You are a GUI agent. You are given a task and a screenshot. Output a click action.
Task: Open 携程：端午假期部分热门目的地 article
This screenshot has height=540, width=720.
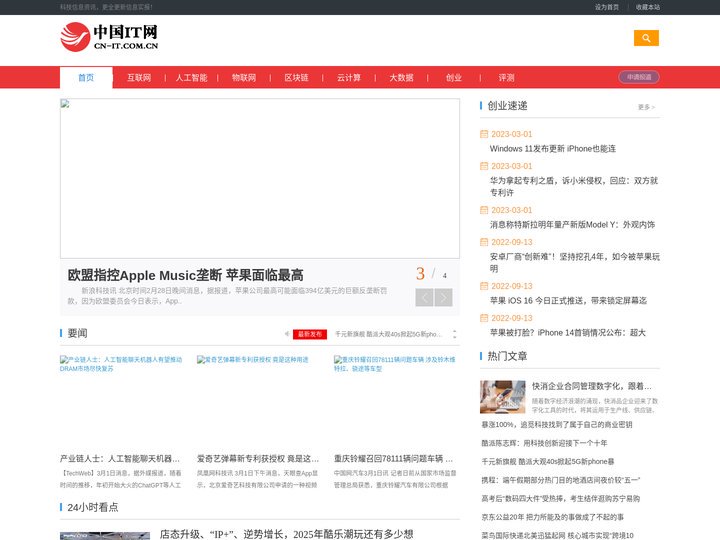(561, 480)
